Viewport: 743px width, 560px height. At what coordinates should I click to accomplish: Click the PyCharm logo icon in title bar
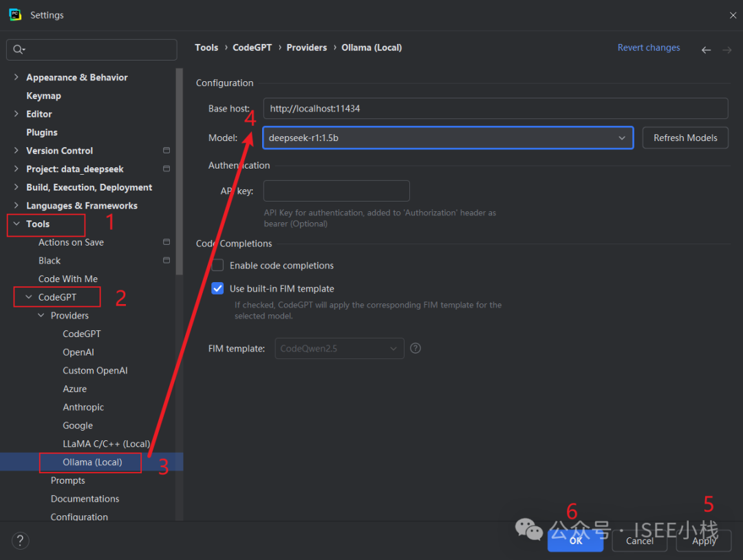pyautogui.click(x=15, y=14)
